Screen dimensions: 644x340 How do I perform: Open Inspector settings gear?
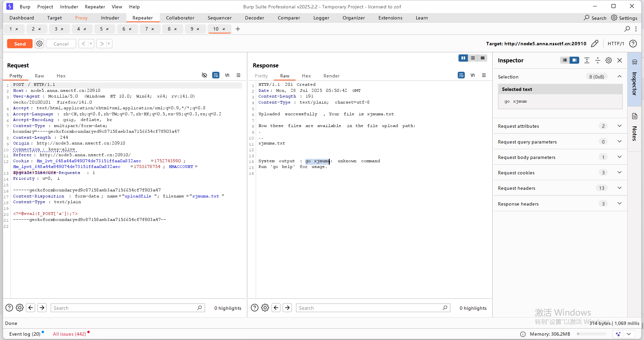click(608, 60)
